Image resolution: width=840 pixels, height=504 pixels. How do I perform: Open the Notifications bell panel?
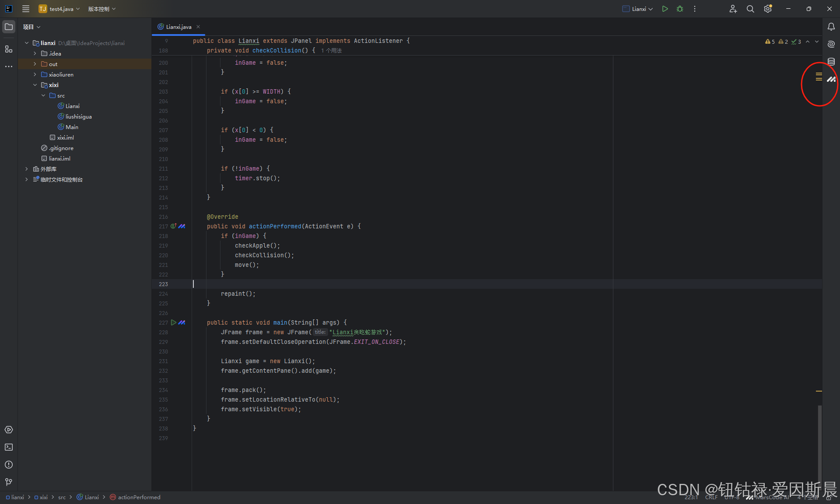831,27
